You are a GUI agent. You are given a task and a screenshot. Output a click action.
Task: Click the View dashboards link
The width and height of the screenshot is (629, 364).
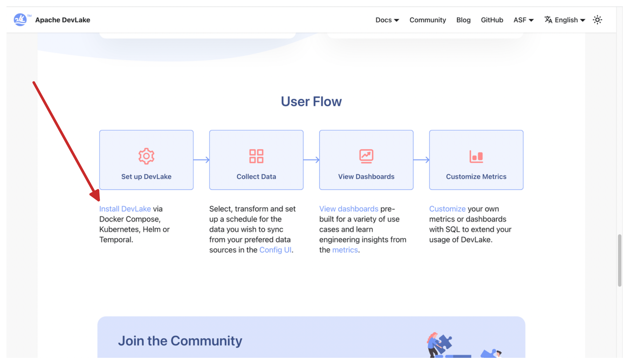point(349,209)
